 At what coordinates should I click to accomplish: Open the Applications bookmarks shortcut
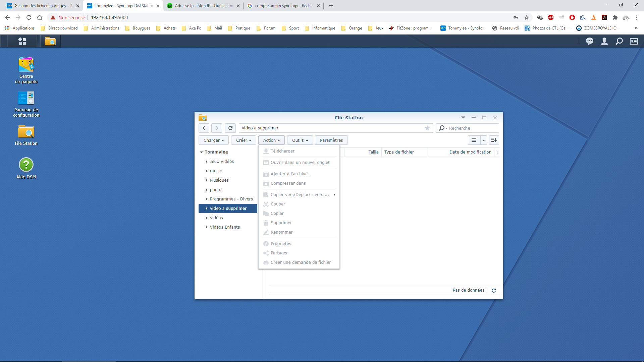[x=20, y=28]
